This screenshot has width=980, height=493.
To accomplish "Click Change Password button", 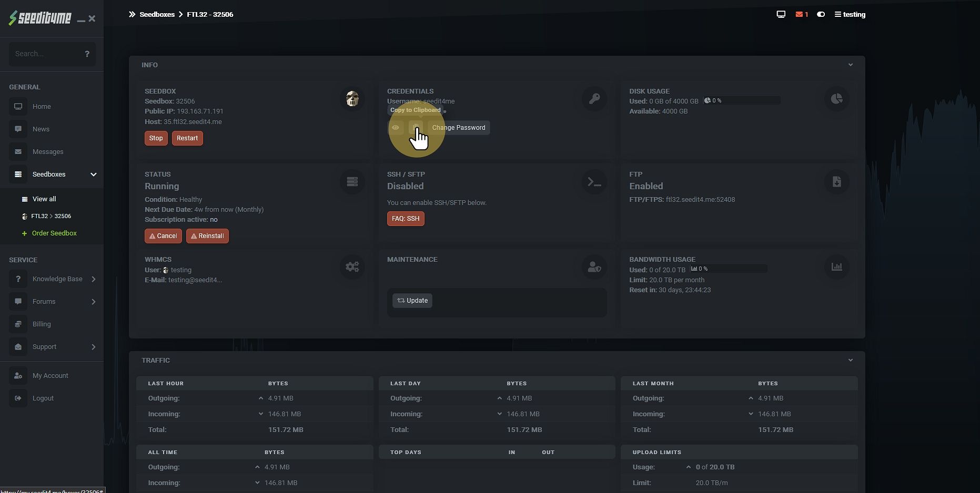I will (459, 128).
